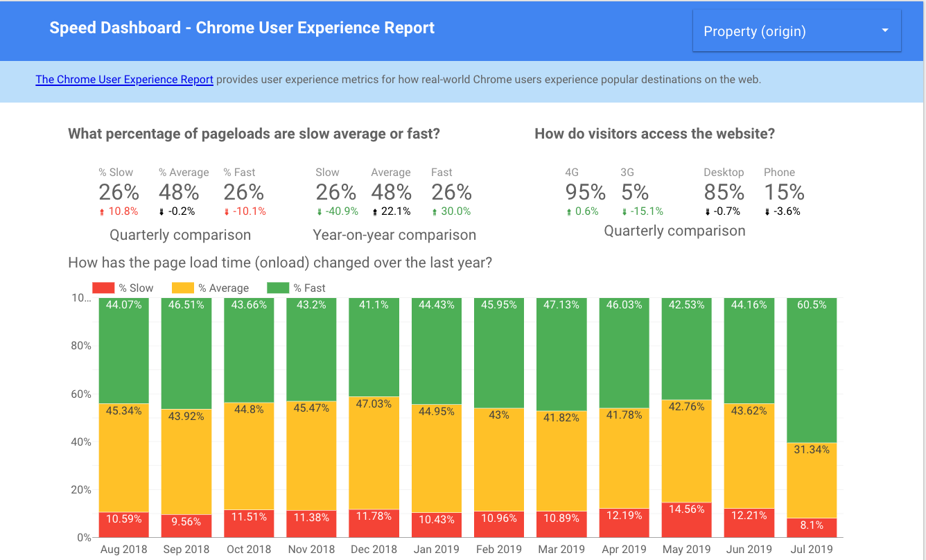Click black down arrow beside -3.6%

click(768, 211)
